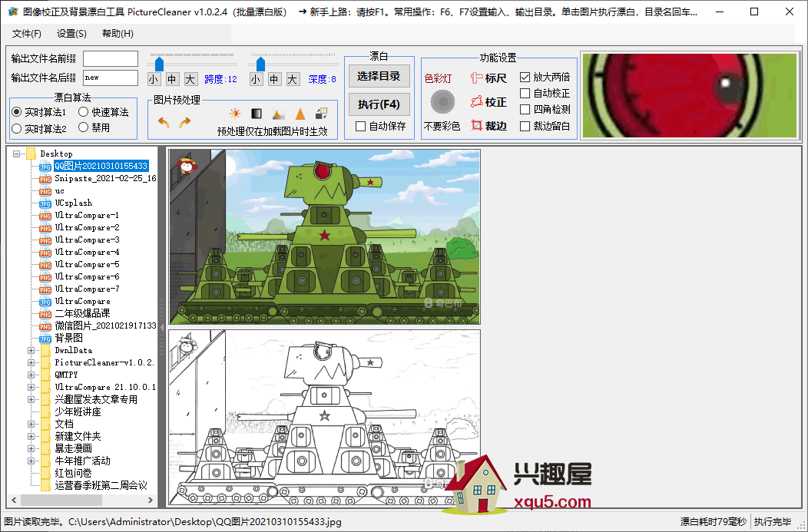The width and height of the screenshot is (808, 532).
Task: Click the 校正 correction tool
Action: 488,102
